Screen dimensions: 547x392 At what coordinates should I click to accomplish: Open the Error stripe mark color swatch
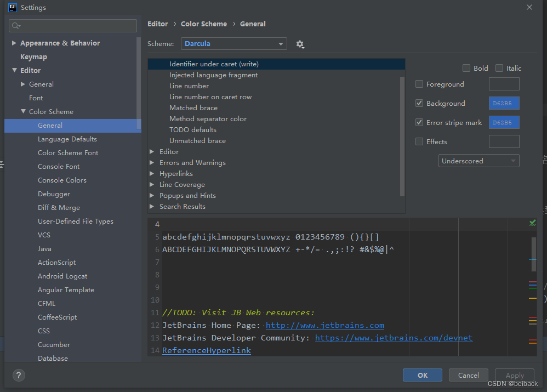coord(504,122)
